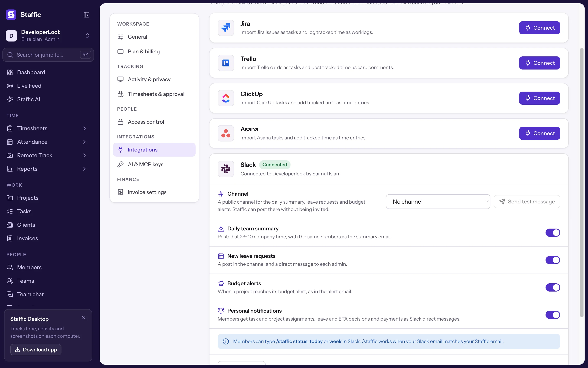Go to Projects page
Viewport: 588px width, 368px height.
[48, 198]
